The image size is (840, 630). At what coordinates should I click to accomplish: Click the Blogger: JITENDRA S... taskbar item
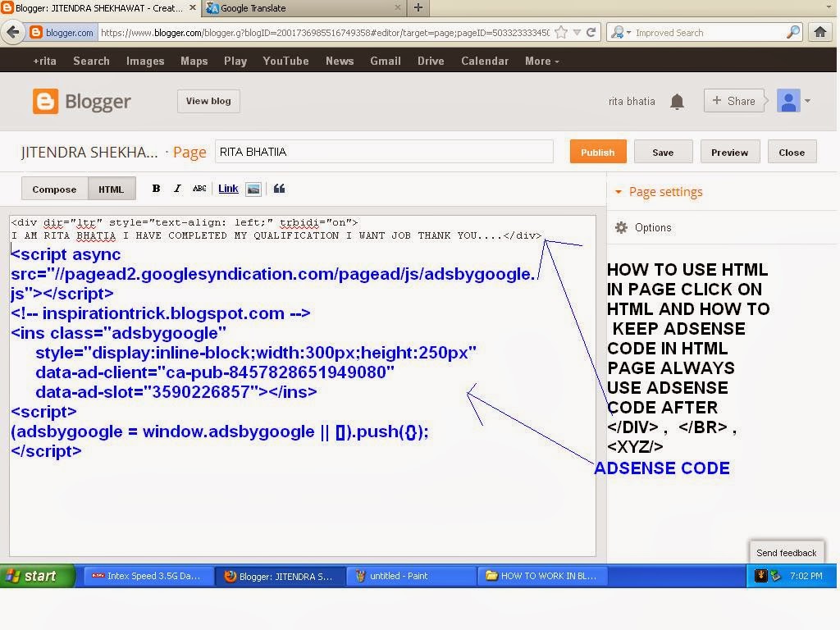[280, 576]
